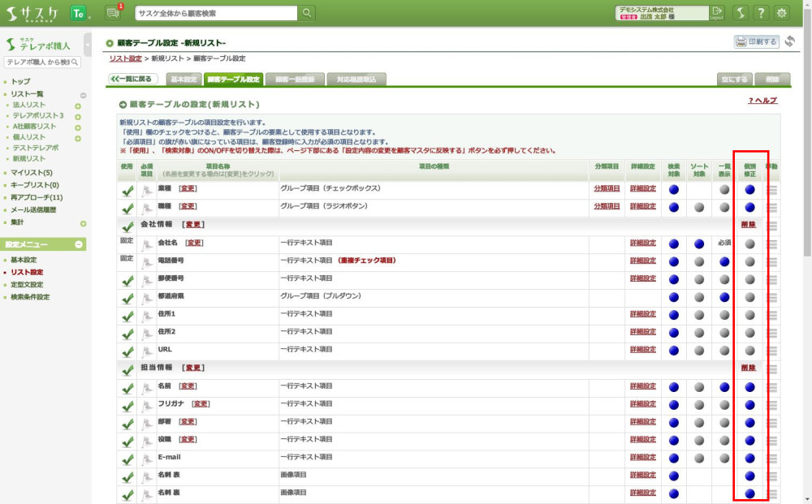Click the page refresh arrows icon
Screen dimensions: 812x504
pyautogui.click(x=790, y=41)
